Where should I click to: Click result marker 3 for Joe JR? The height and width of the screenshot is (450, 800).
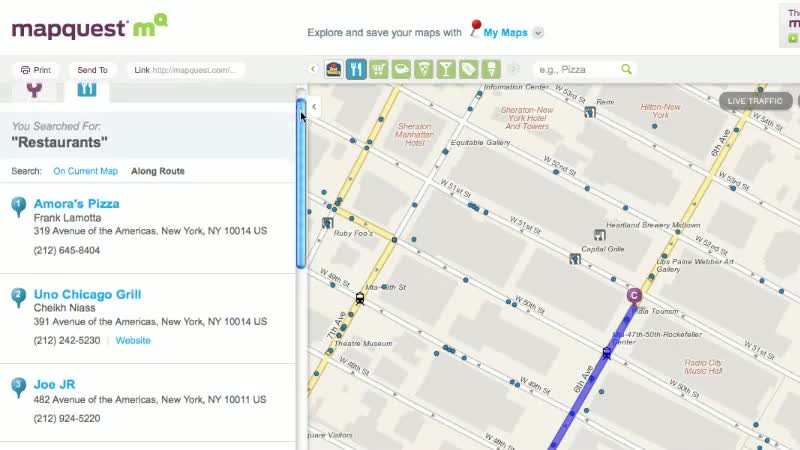click(18, 387)
